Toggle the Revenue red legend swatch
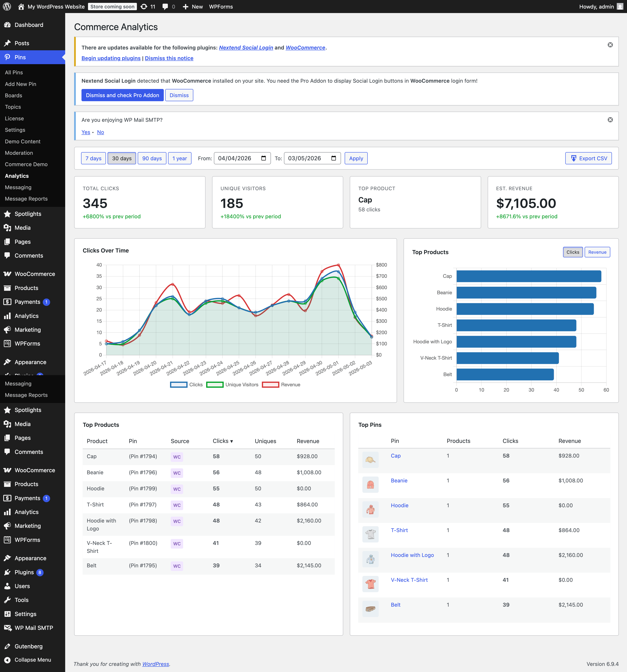This screenshot has width=627, height=672. click(270, 385)
